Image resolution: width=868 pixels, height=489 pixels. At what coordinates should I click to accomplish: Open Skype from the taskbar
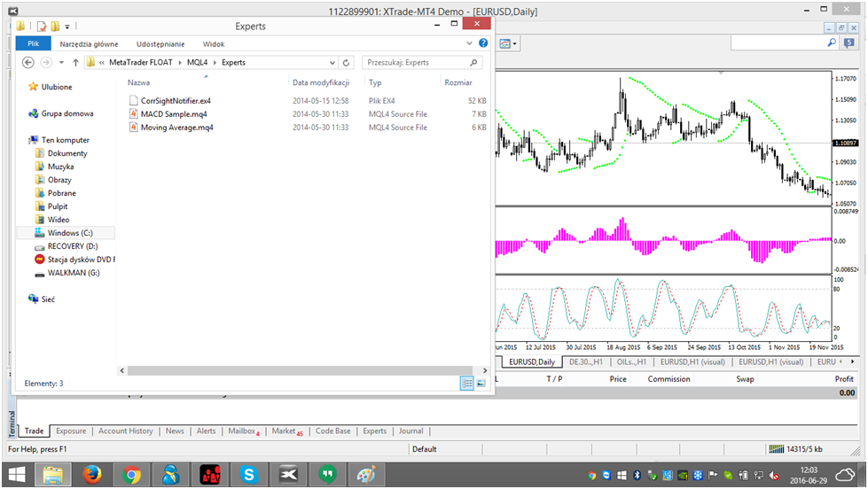[248, 475]
